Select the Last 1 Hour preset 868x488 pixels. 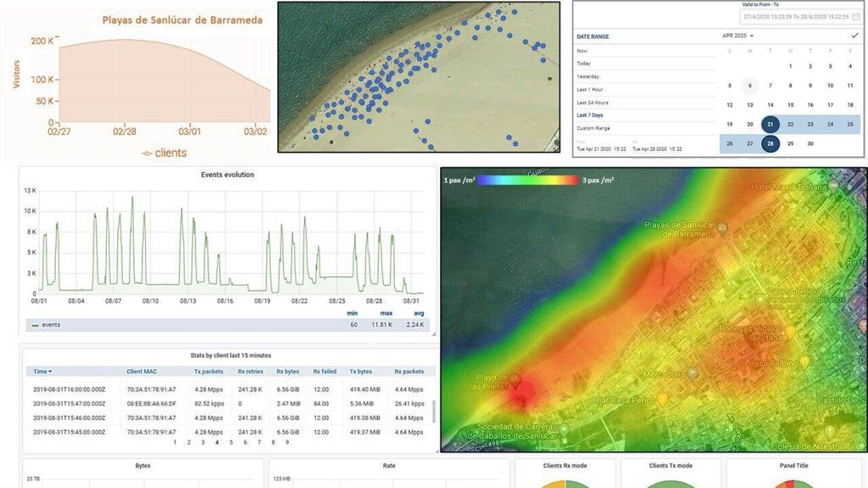[590, 90]
